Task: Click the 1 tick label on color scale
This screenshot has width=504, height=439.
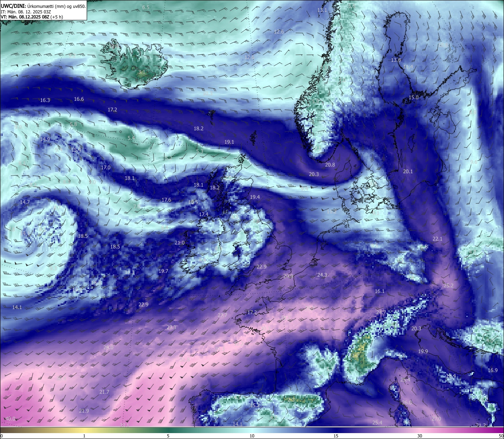Action: [x=84, y=436]
